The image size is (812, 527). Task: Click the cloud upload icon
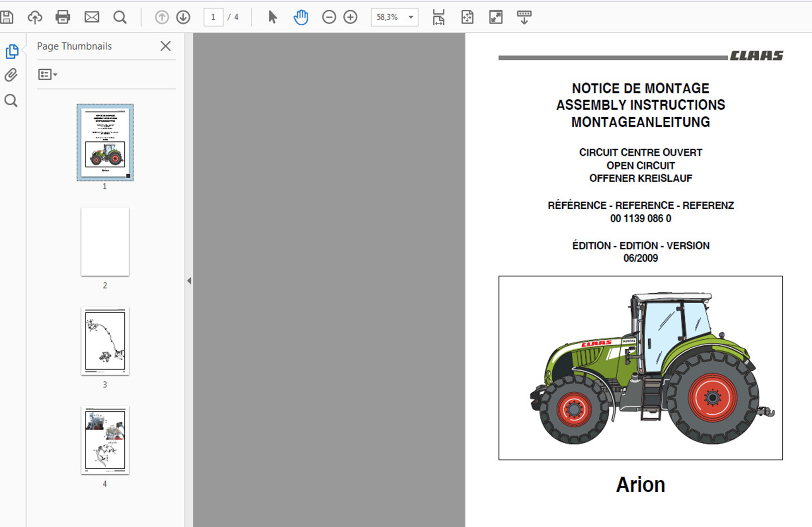35,17
